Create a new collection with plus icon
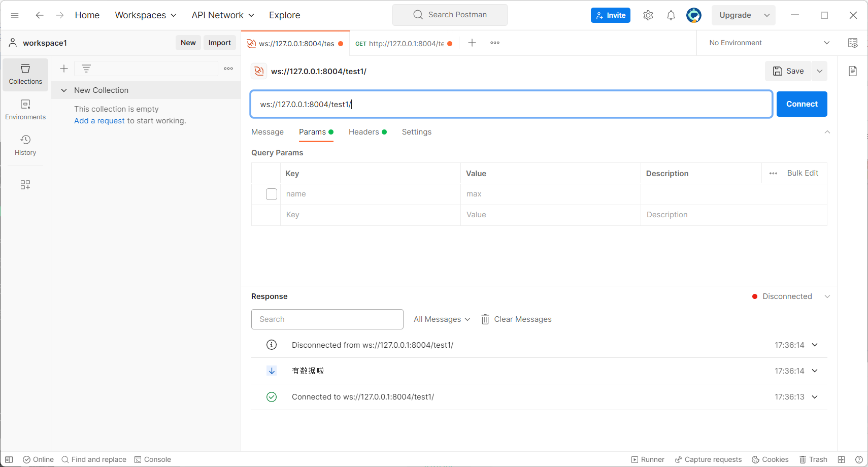This screenshot has width=868, height=467. point(64,69)
